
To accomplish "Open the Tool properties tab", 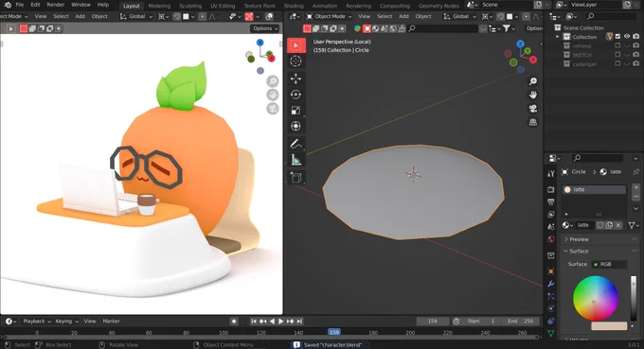I will [551, 173].
